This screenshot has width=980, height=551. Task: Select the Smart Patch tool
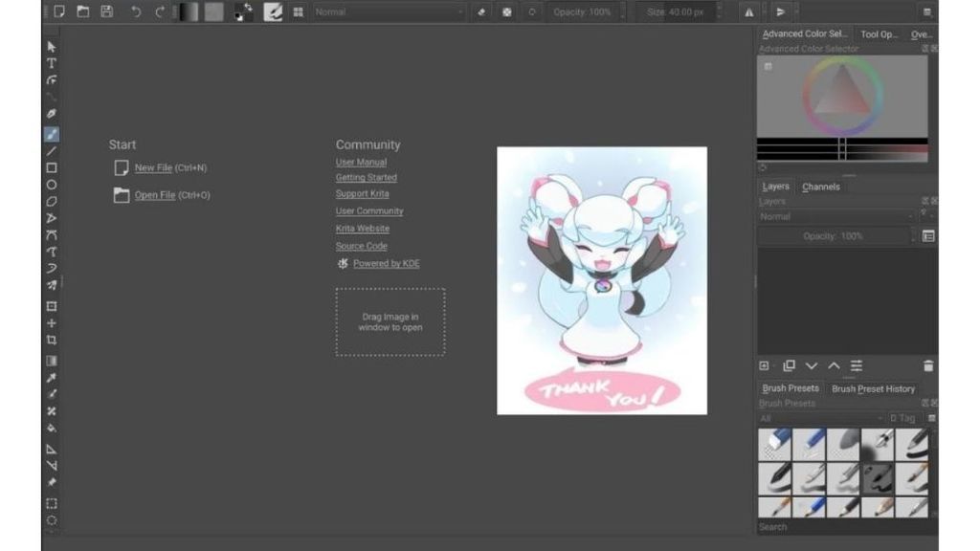pos(52,411)
